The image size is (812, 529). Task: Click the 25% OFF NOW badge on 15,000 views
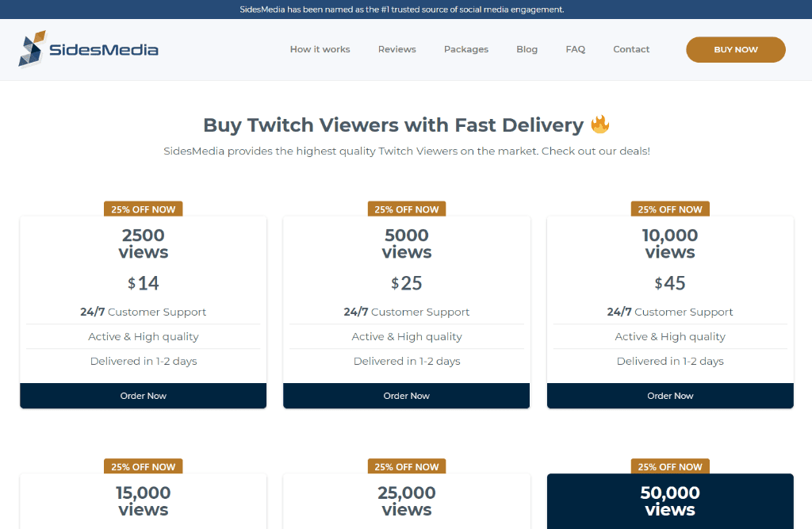pos(144,467)
